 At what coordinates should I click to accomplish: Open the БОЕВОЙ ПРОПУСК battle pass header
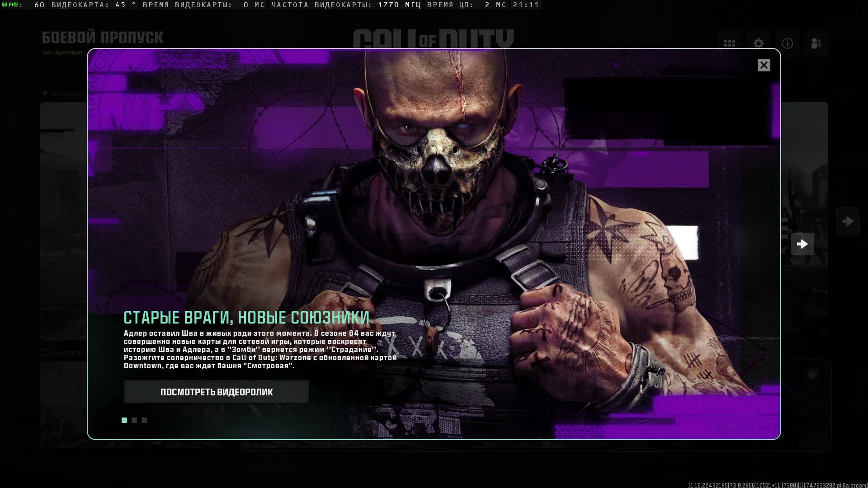coord(103,38)
